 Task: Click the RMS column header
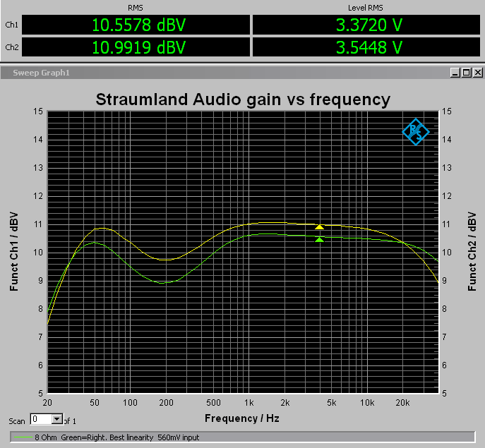tap(136, 8)
